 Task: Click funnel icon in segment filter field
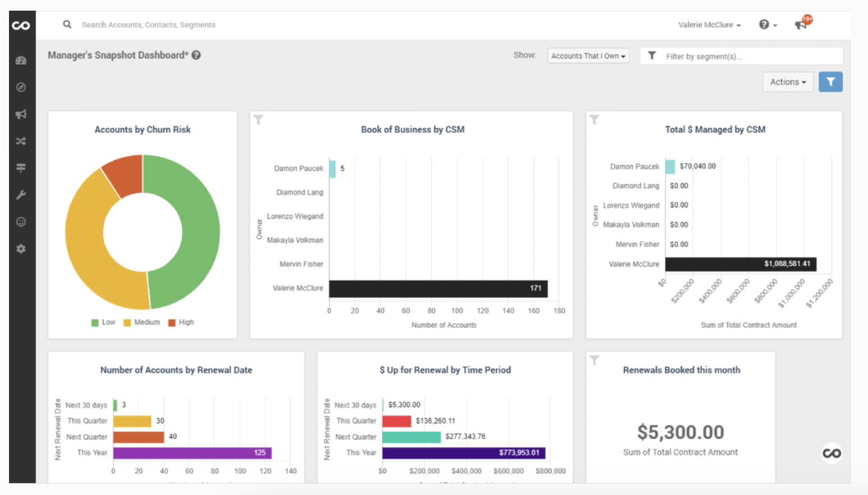[x=652, y=56]
